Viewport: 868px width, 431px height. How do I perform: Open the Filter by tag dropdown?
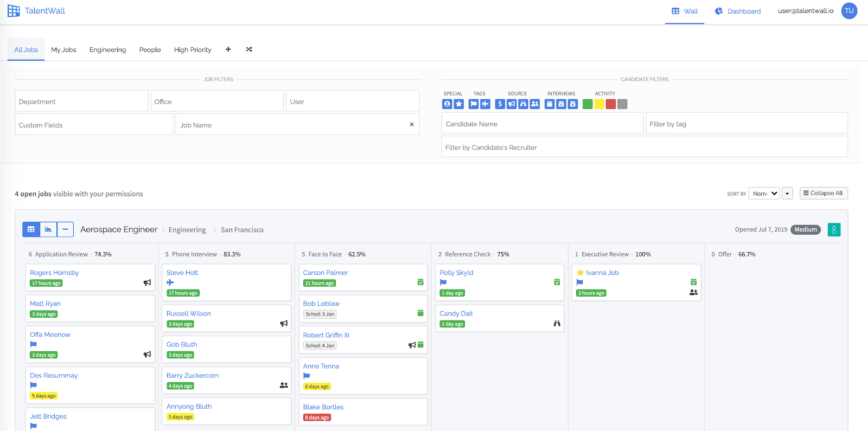746,124
